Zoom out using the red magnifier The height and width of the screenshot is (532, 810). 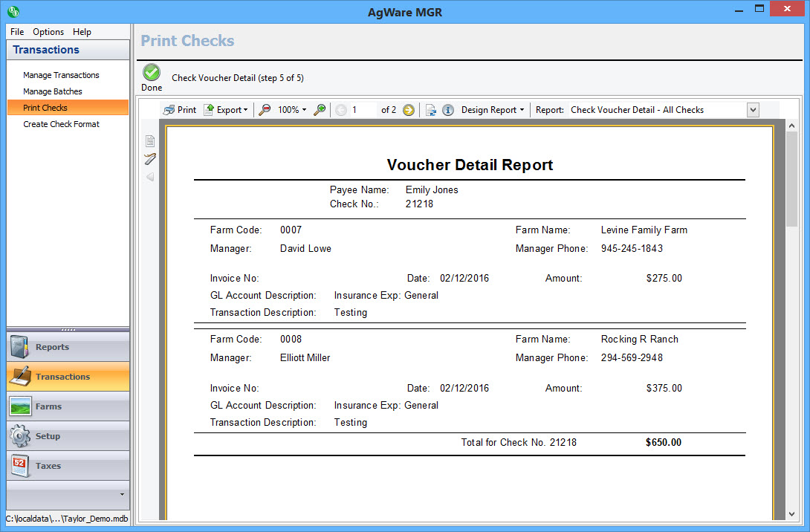265,110
